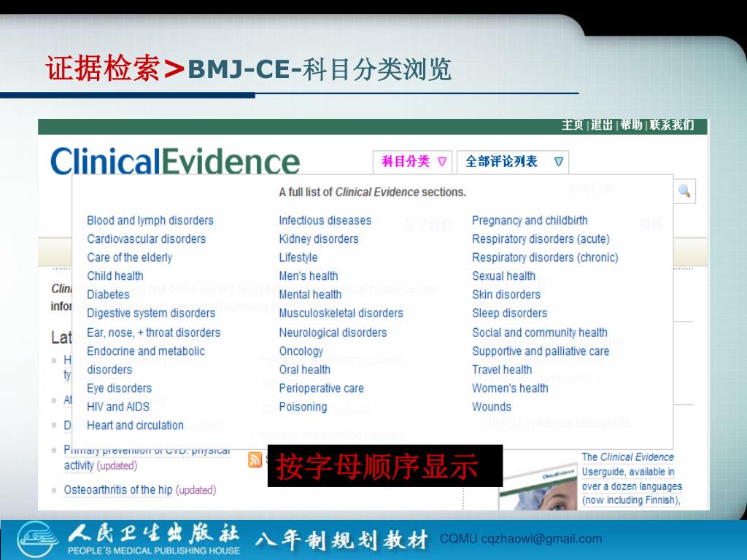Go to HIV and AIDS section
The width and height of the screenshot is (747, 560).
118,407
